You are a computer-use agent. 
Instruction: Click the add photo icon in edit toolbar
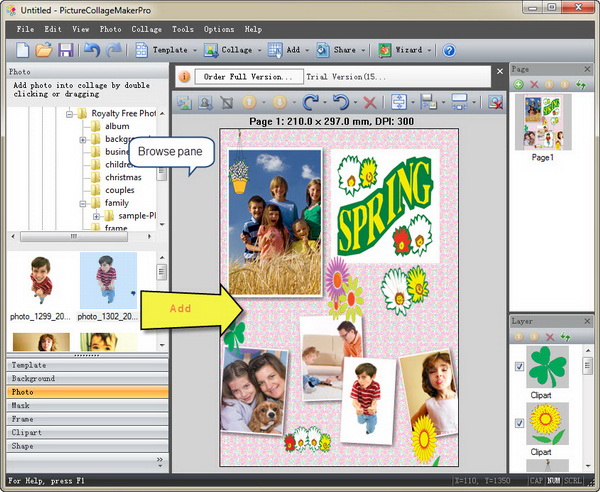pyautogui.click(x=184, y=103)
